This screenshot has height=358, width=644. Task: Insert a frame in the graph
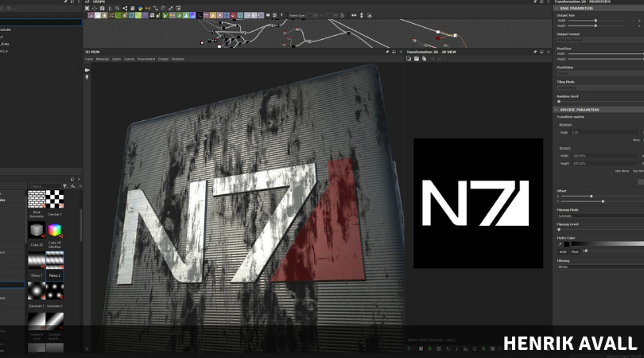coord(274,15)
